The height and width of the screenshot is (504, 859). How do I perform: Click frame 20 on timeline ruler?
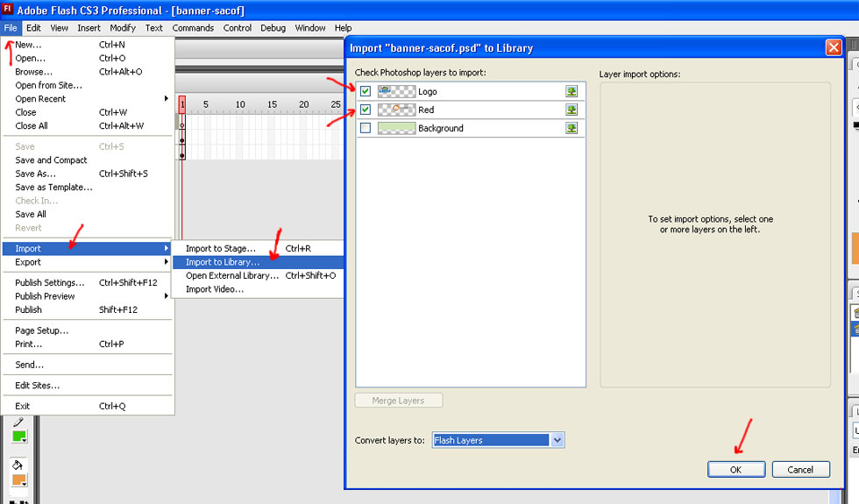pyautogui.click(x=303, y=104)
